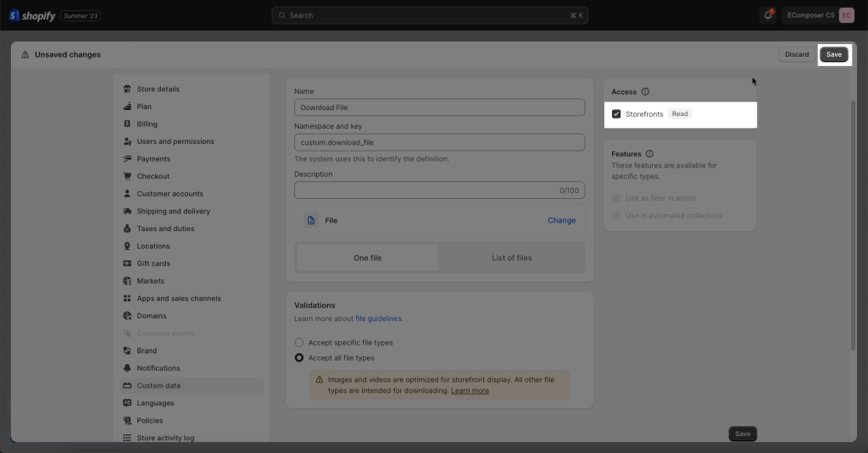Select the List of files option
This screenshot has height=453, width=868.
(511, 257)
